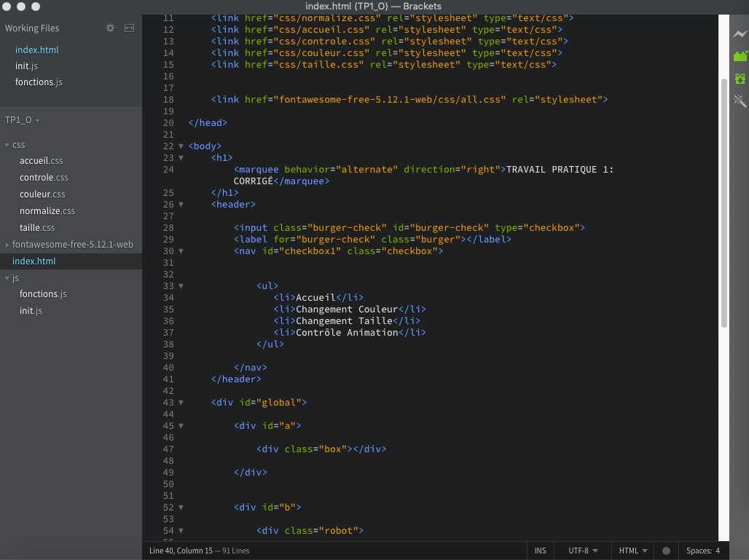This screenshot has height=560, width=749.
Task: Expand the fontawesome-free-5.12.1-web folder
Action: point(7,245)
